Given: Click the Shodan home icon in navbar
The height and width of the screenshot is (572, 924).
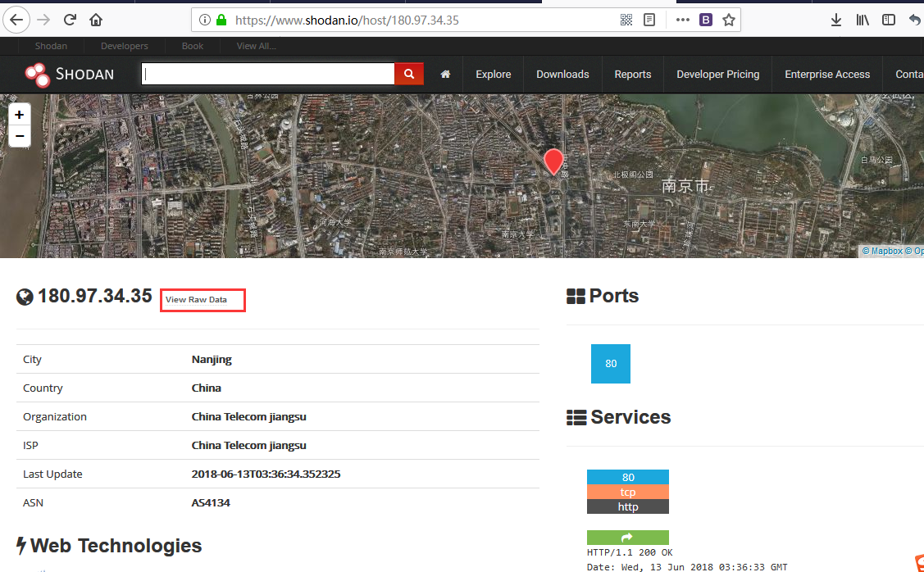Looking at the screenshot, I should coord(445,74).
